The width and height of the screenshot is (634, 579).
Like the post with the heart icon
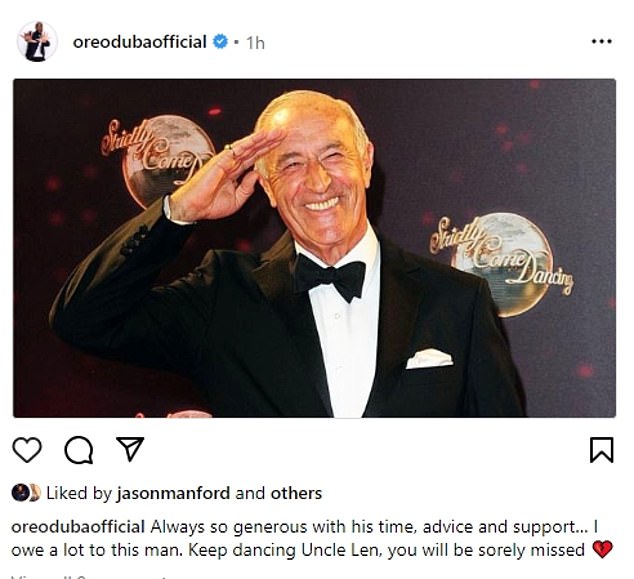pyautogui.click(x=27, y=450)
